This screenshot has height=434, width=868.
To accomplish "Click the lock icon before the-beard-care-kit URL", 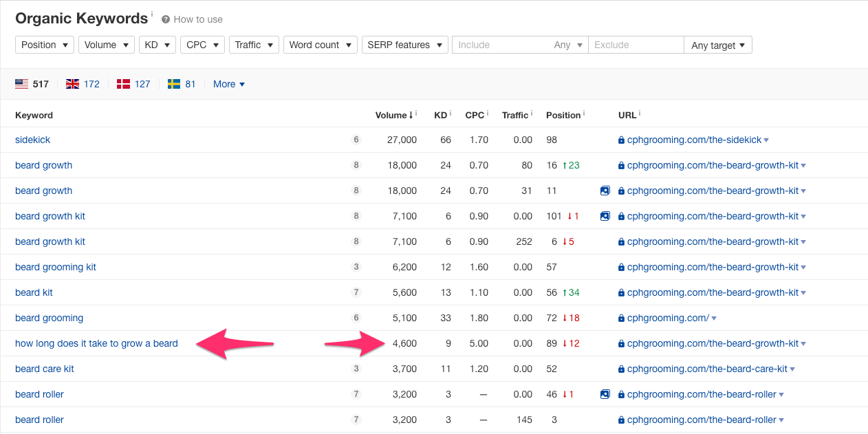I will click(x=621, y=369).
